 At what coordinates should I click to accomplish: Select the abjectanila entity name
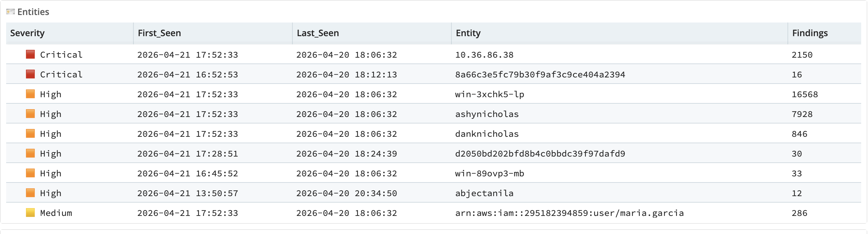(x=484, y=193)
